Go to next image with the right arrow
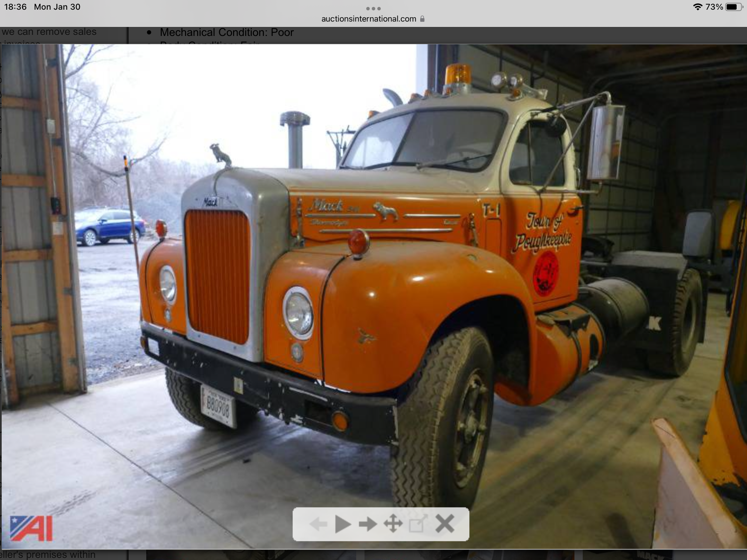This screenshot has height=560, width=747. (x=368, y=524)
